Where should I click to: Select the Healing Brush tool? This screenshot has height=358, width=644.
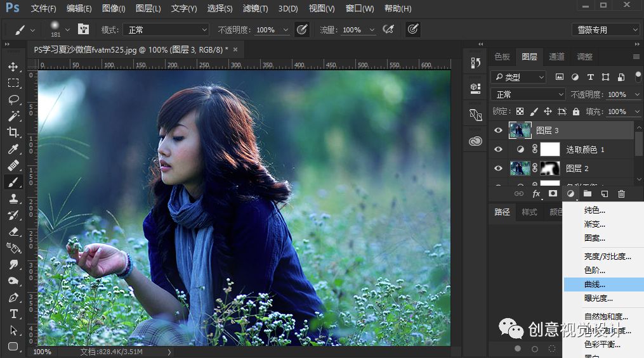pos(13,165)
